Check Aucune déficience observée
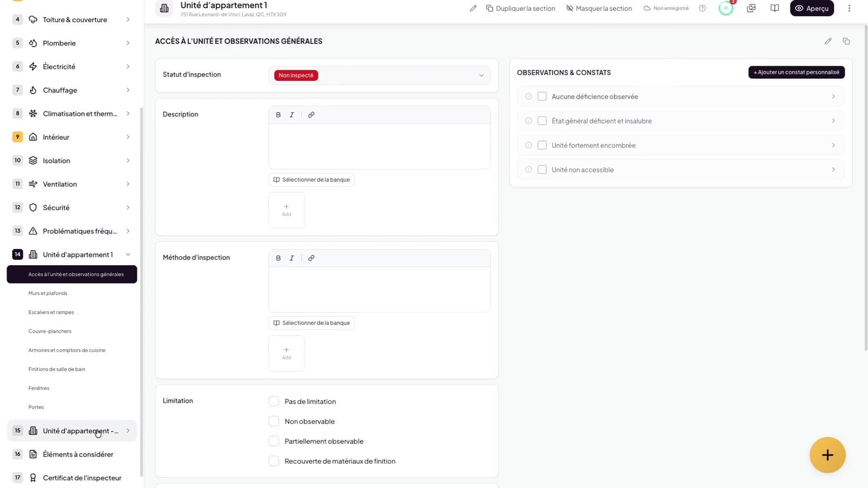 pyautogui.click(x=542, y=97)
